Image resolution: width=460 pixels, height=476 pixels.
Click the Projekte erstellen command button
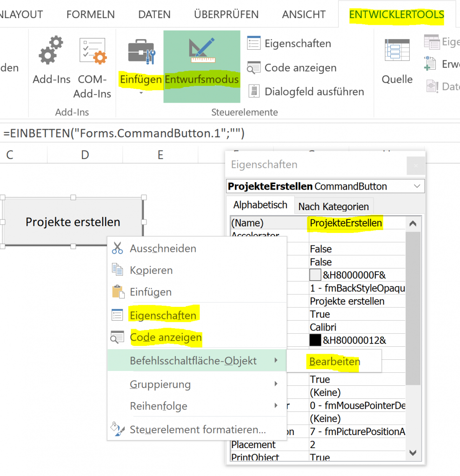pos(73,222)
